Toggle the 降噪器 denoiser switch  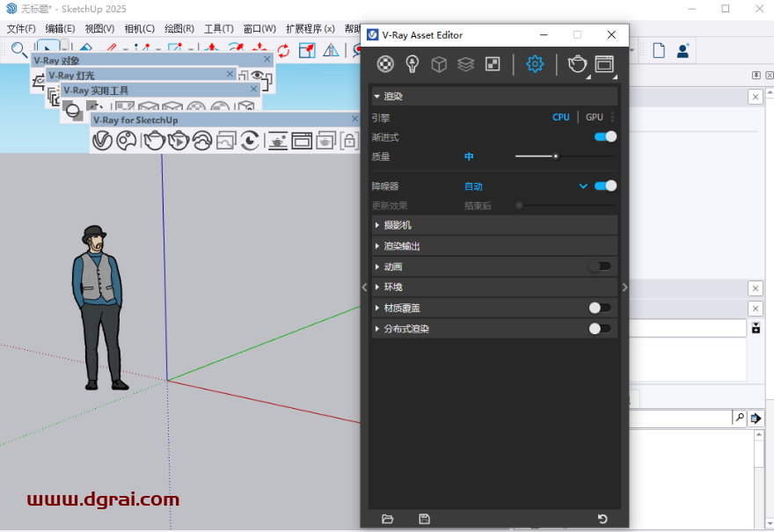click(x=606, y=186)
